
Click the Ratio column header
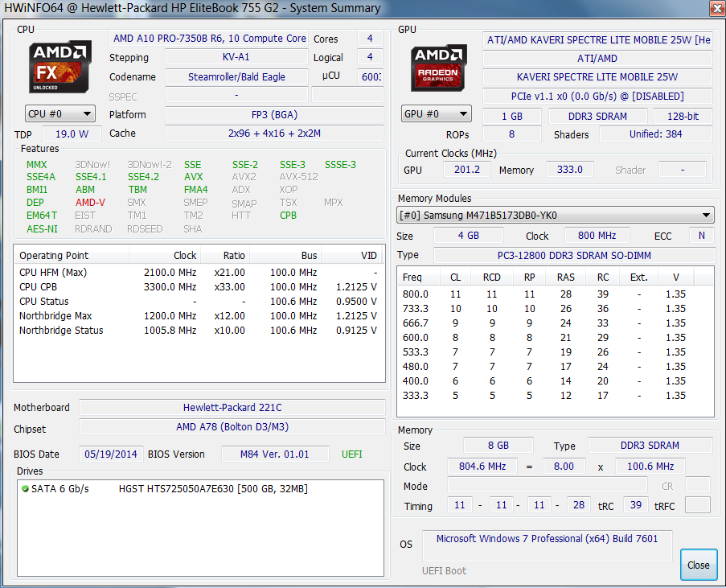pos(225,255)
